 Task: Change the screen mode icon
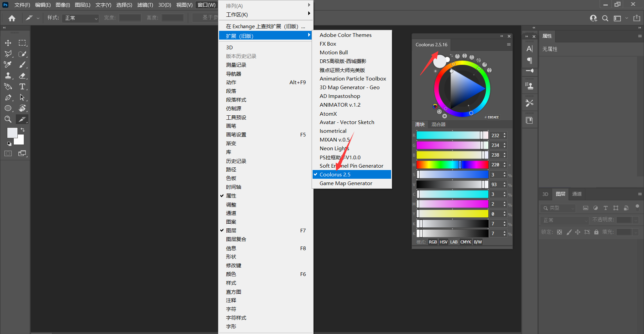pos(22,153)
